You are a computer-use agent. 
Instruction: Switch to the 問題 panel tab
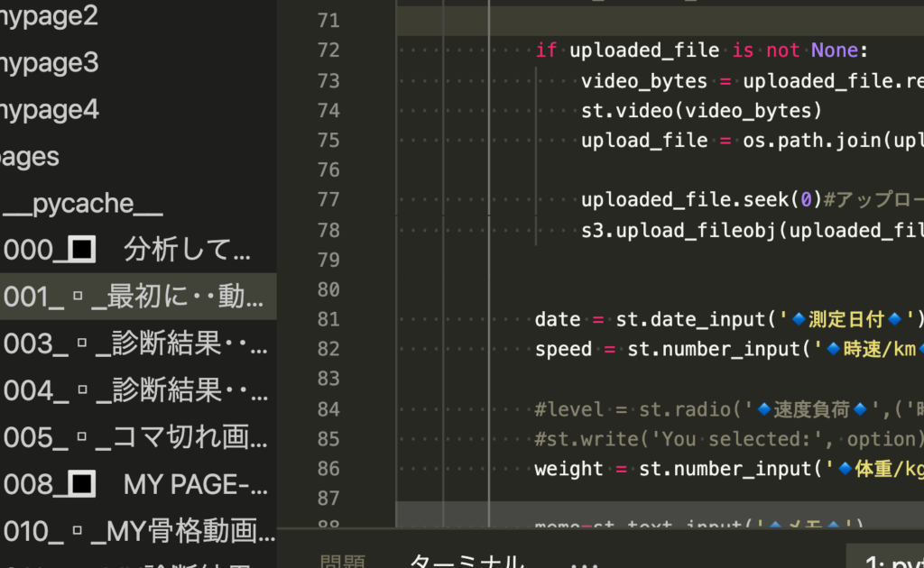343,561
